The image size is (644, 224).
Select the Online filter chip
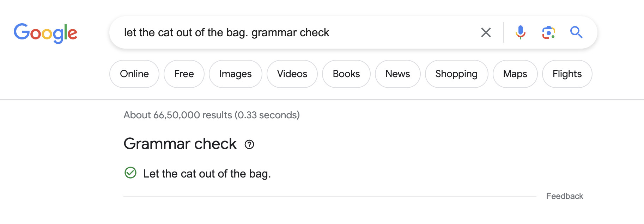[x=134, y=74]
